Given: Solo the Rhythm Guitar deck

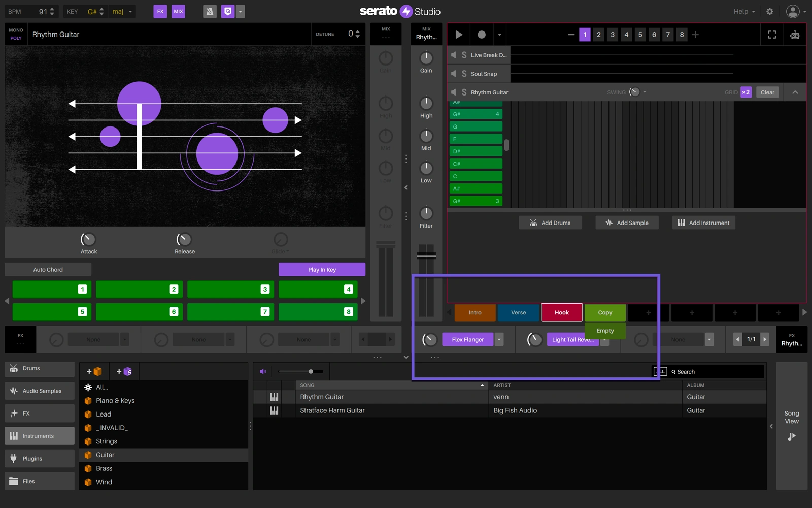Looking at the screenshot, I should 464,92.
